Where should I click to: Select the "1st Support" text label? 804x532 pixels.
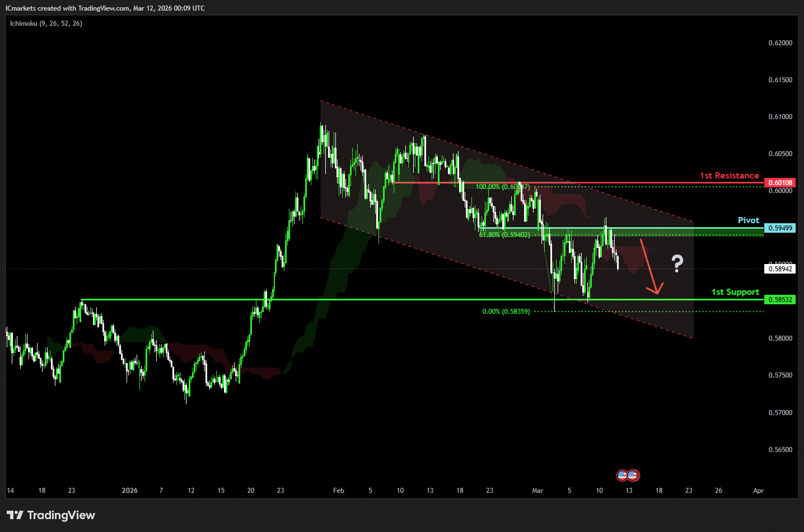(x=735, y=292)
